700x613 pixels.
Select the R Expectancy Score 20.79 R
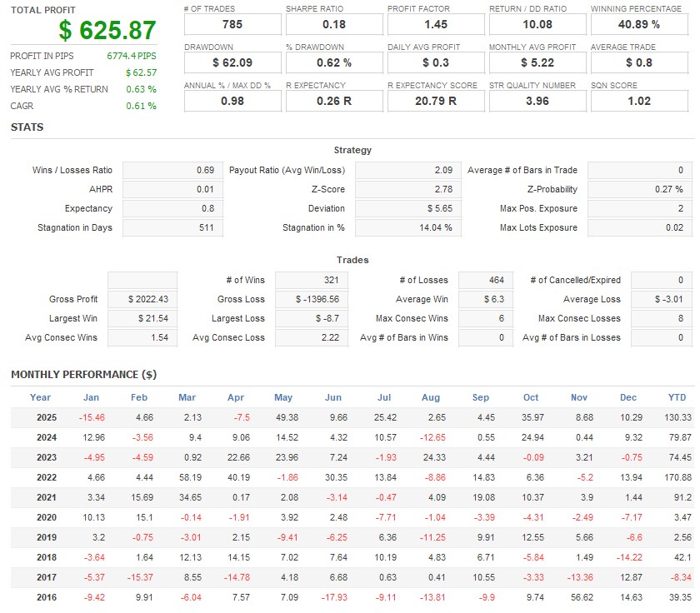pyautogui.click(x=435, y=101)
